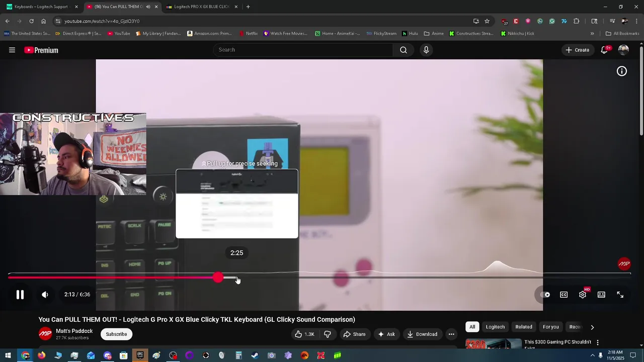The height and width of the screenshot is (362, 644).
Task: Switch to theater mode
Action: click(601, 295)
